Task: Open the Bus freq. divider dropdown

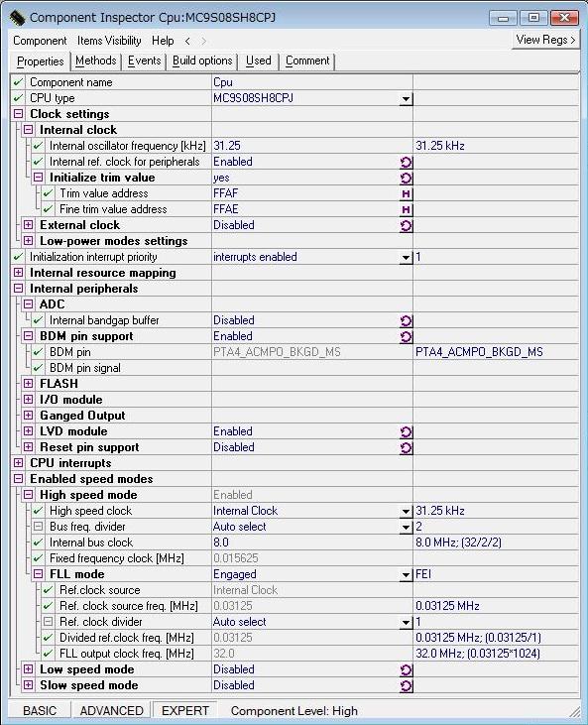Action: 406,527
